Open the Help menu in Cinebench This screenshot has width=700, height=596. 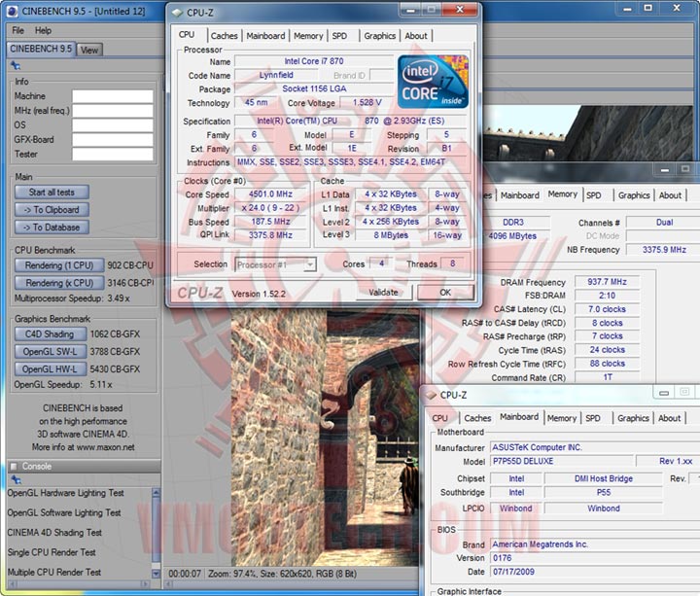[43, 30]
